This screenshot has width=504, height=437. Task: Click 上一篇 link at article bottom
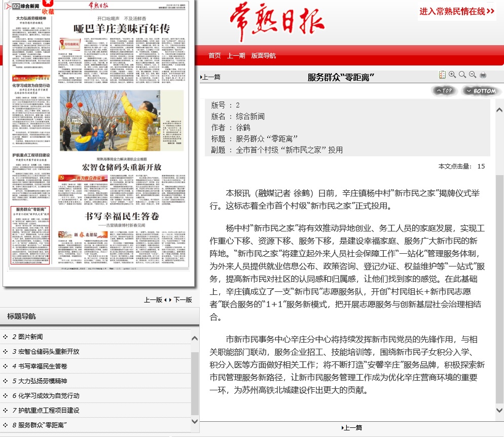tap(352, 428)
